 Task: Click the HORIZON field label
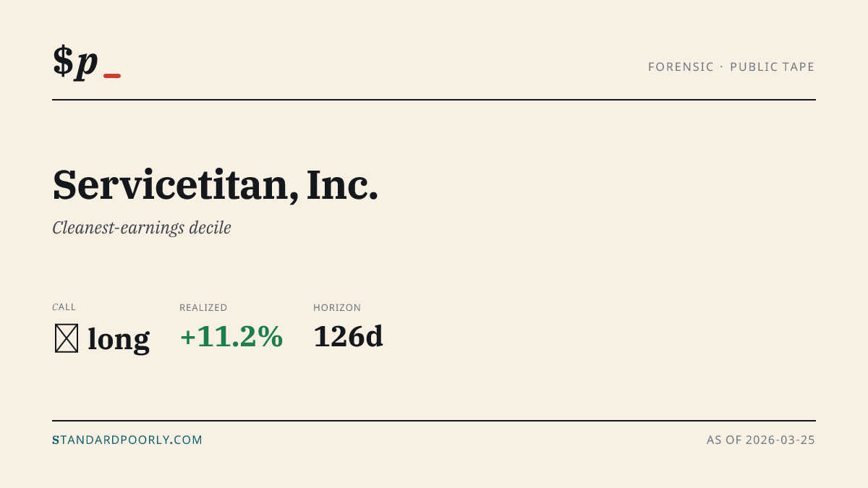coord(337,308)
